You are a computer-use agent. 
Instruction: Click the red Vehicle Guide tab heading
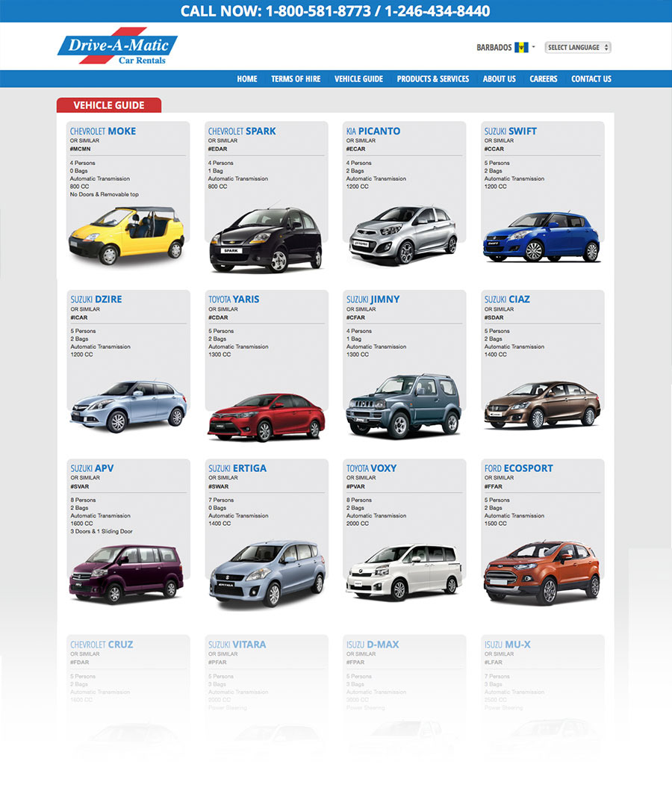(x=109, y=105)
